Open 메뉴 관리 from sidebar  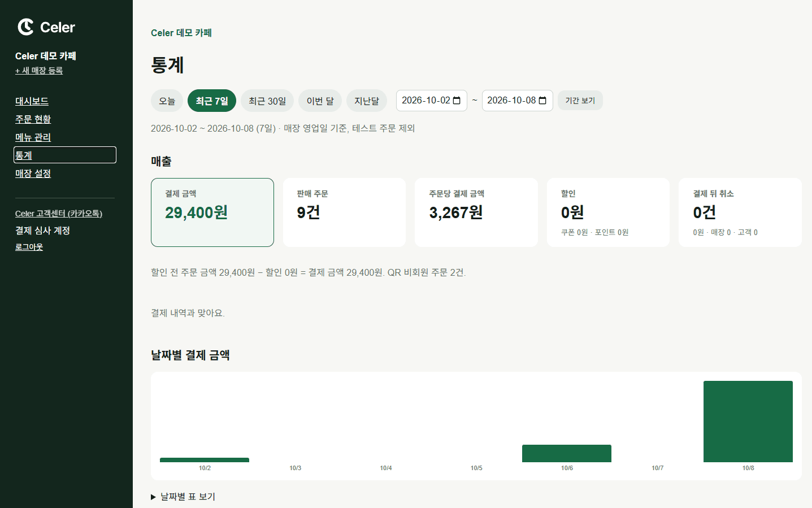[x=33, y=137]
